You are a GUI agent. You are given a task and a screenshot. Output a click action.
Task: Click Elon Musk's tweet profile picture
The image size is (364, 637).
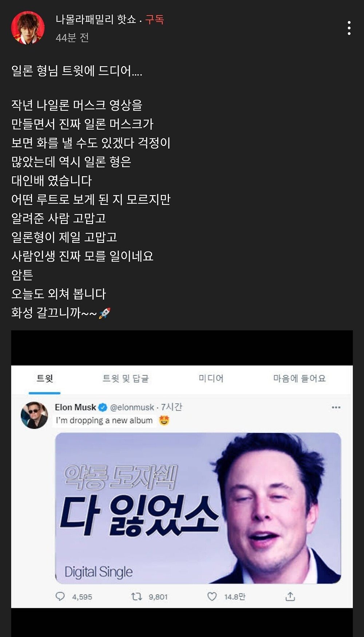(x=35, y=415)
